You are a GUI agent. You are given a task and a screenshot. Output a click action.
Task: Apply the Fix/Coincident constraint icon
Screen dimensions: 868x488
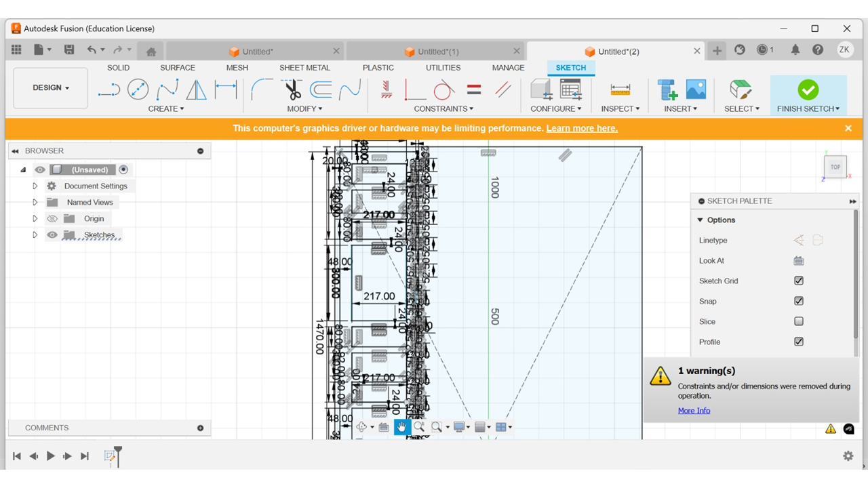(386, 89)
